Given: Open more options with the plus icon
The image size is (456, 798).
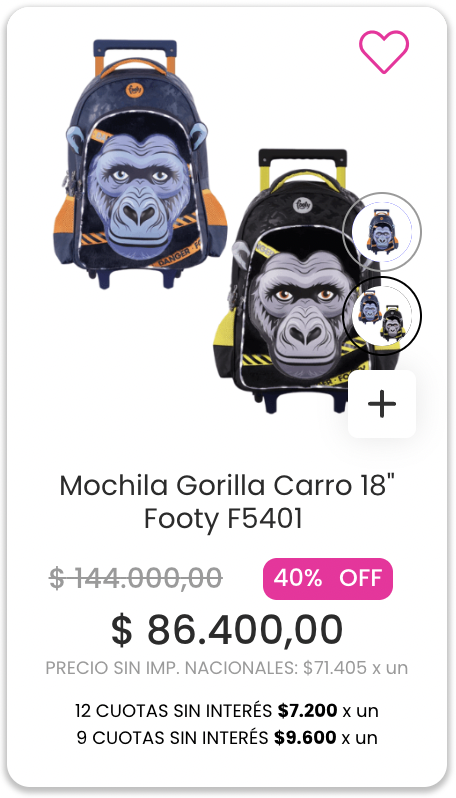Looking at the screenshot, I should (382, 404).
